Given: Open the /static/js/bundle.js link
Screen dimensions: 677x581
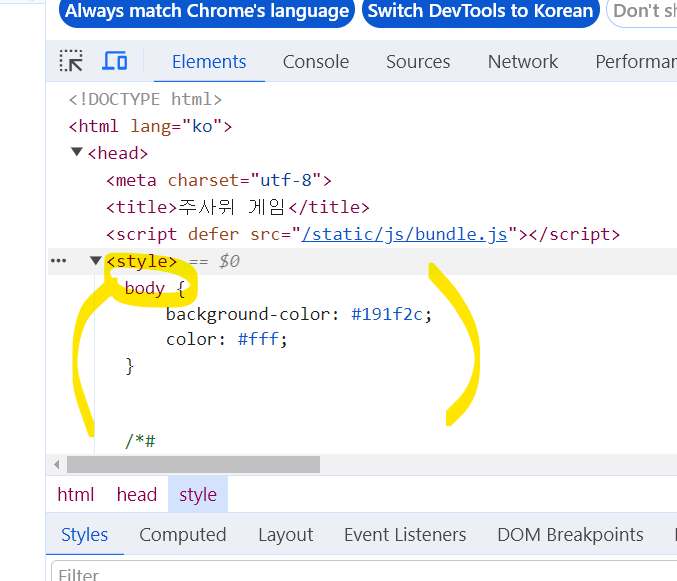Looking at the screenshot, I should point(405,234).
